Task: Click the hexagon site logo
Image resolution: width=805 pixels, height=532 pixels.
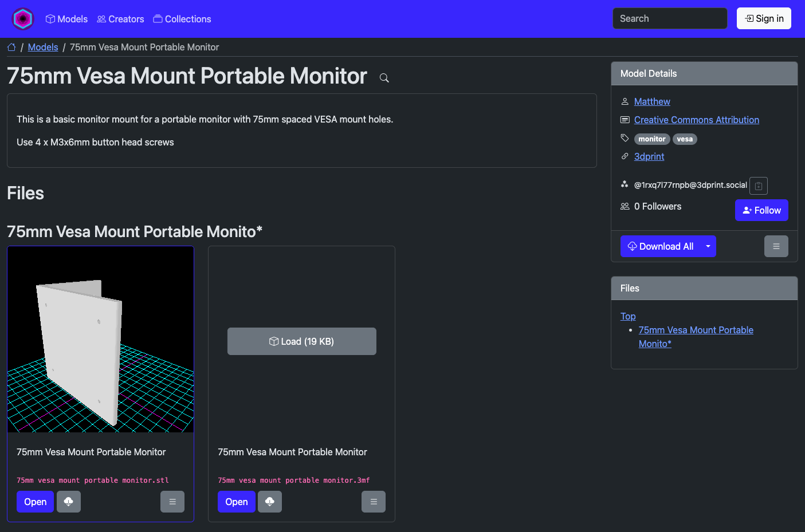Action: [x=23, y=19]
